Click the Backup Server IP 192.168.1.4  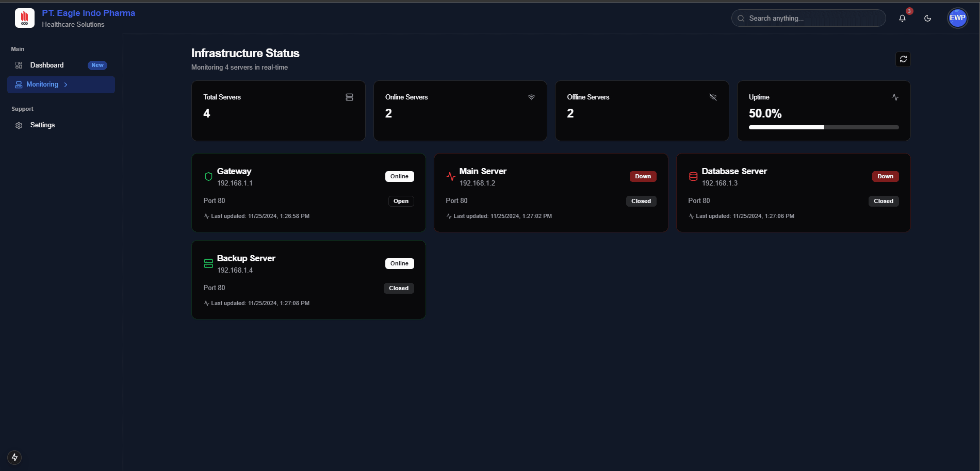235,271
